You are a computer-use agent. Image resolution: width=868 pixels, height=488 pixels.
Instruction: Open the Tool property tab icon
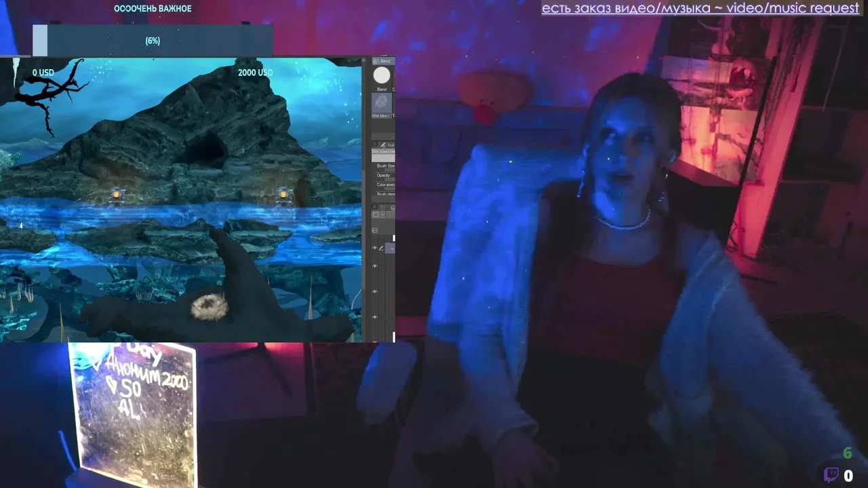[x=382, y=144]
